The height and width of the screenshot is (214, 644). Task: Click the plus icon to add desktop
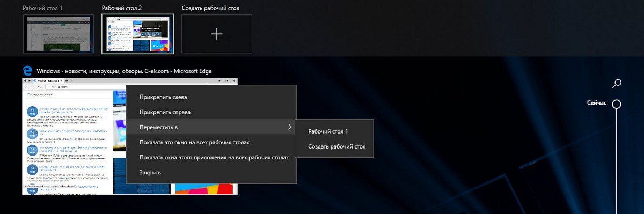[217, 34]
